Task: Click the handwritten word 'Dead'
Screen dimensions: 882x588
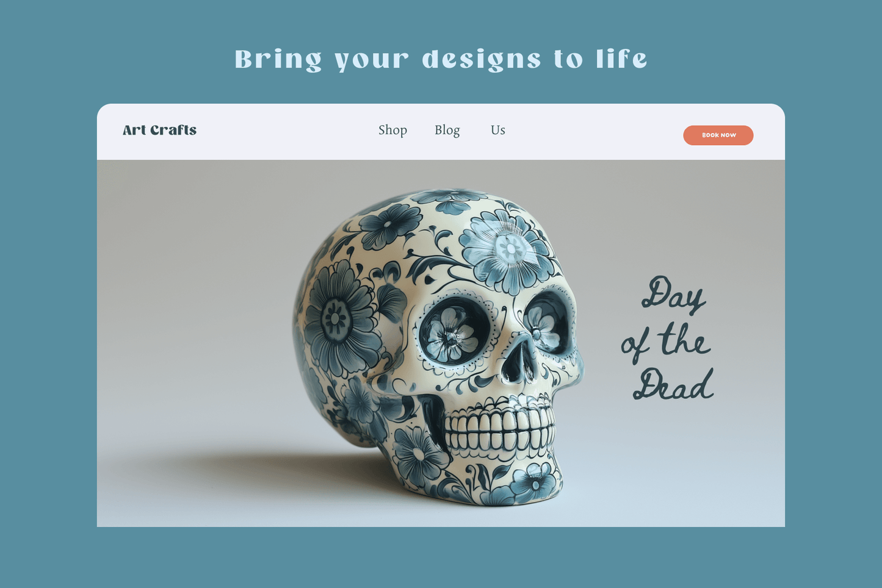Action: pos(673,384)
